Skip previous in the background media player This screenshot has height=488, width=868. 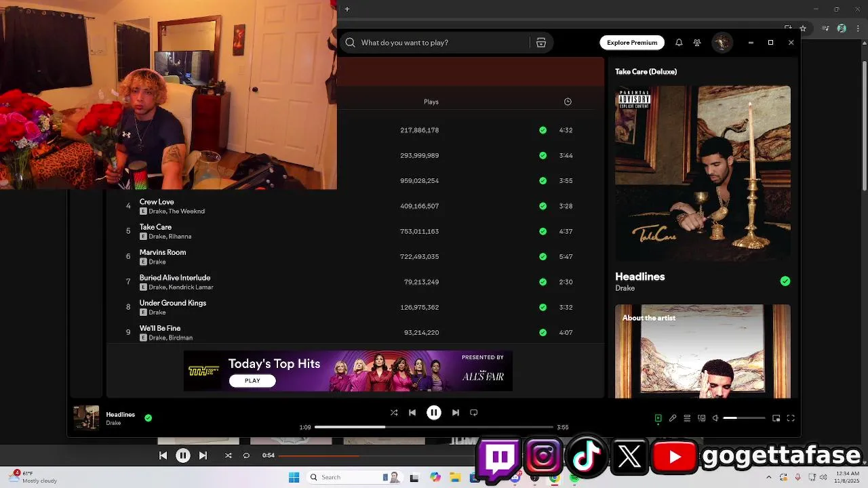[x=163, y=455]
